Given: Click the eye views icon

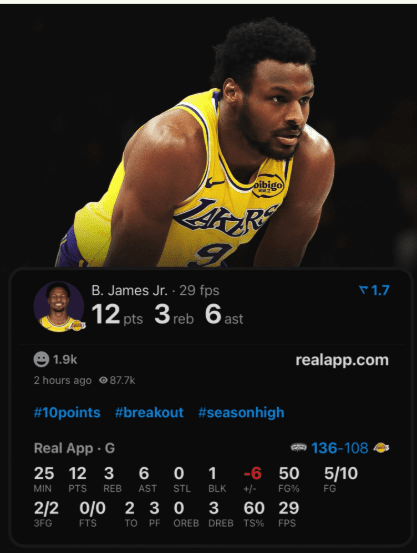Looking at the screenshot, I should 103,380.
